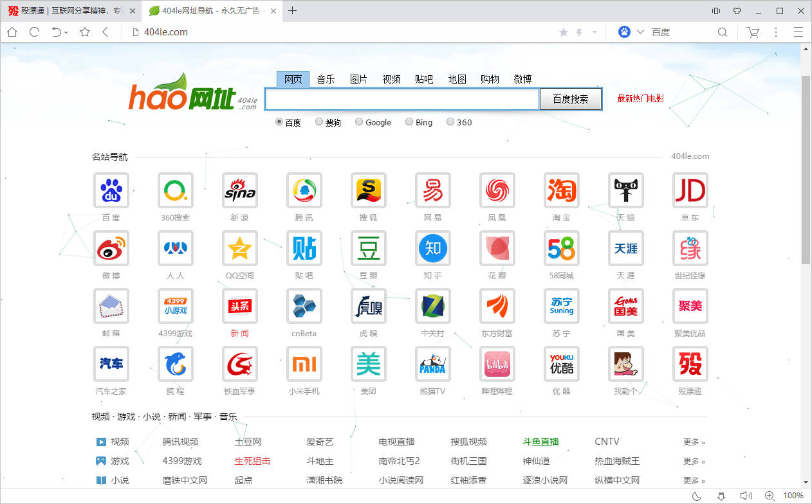The width and height of the screenshot is (812, 504).
Task: Expand 更多 in the 游戏 row
Action: click(x=694, y=461)
